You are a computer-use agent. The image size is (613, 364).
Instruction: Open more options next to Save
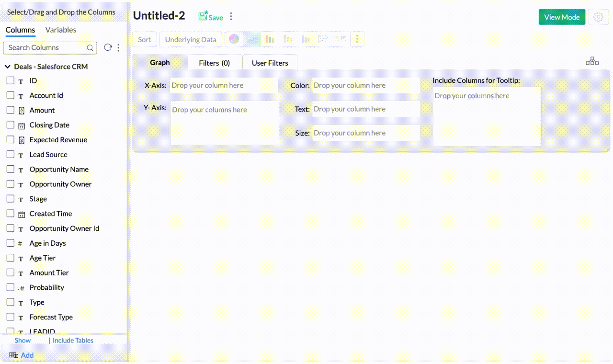pyautogui.click(x=231, y=17)
